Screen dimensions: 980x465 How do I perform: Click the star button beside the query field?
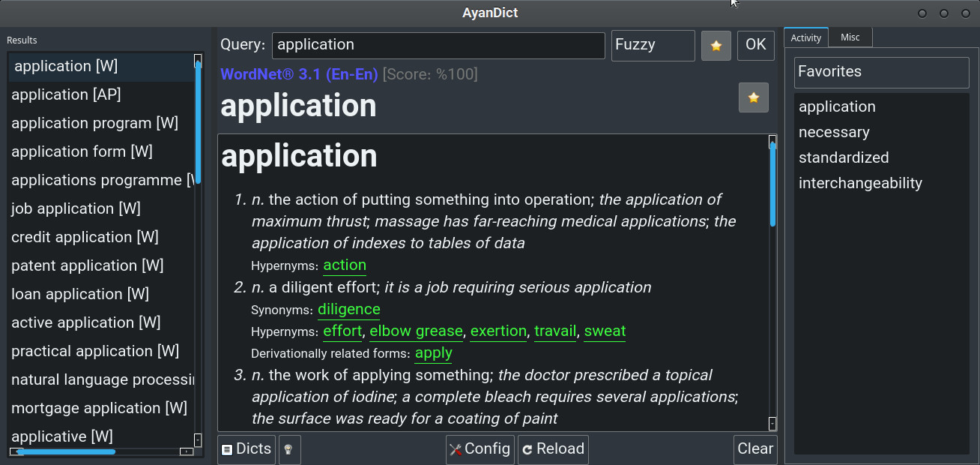pyautogui.click(x=716, y=46)
